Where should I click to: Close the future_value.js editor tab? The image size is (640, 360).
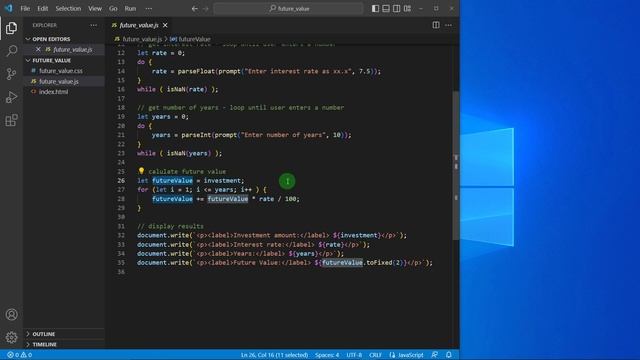click(x=165, y=25)
